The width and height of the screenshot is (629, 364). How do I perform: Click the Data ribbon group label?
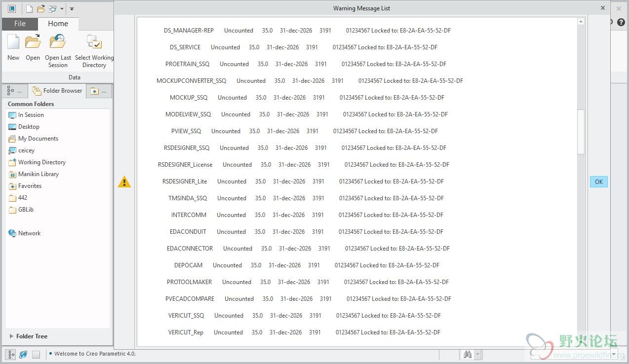coord(75,77)
